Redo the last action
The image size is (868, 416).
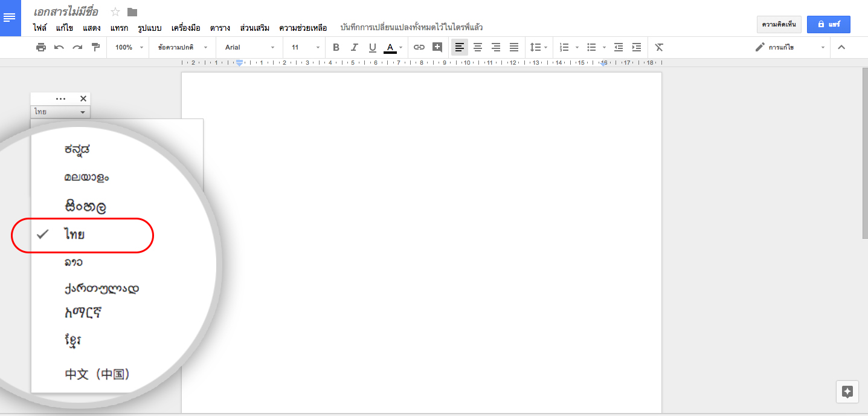click(77, 47)
